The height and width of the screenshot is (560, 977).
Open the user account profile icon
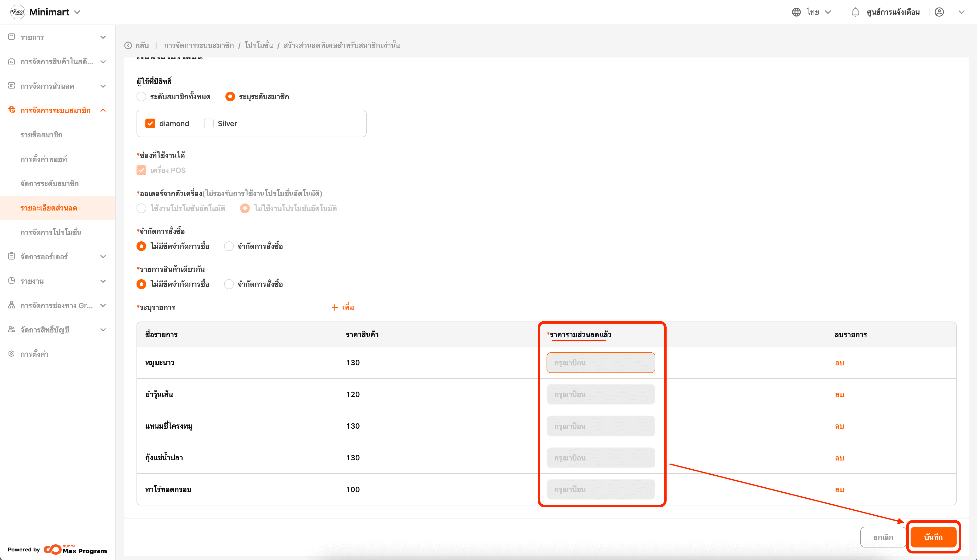939,12
